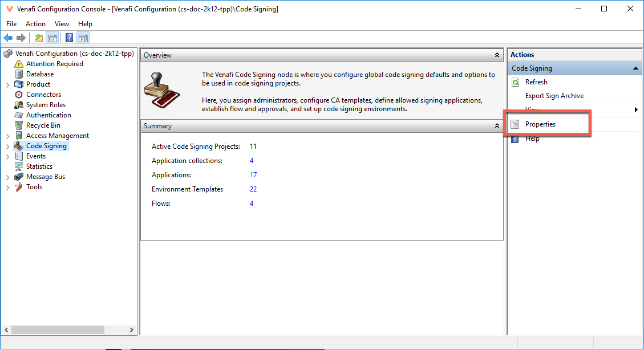Select the Message Bus node icon
The width and height of the screenshot is (644, 350).
pos(18,177)
